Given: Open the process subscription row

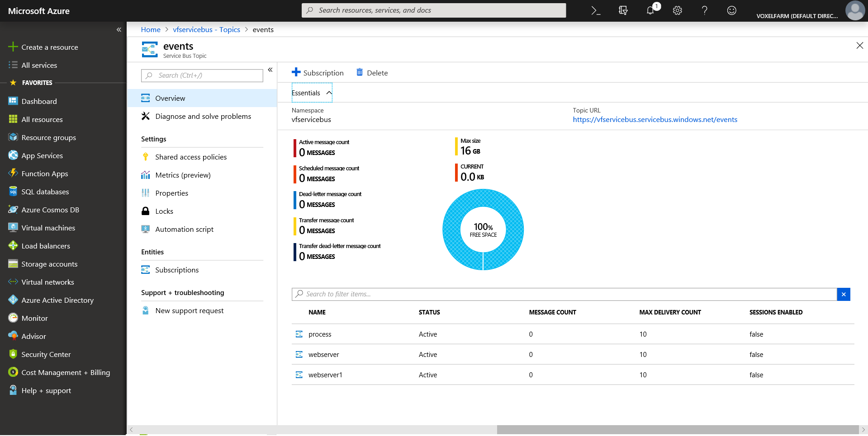Looking at the screenshot, I should [x=573, y=334].
